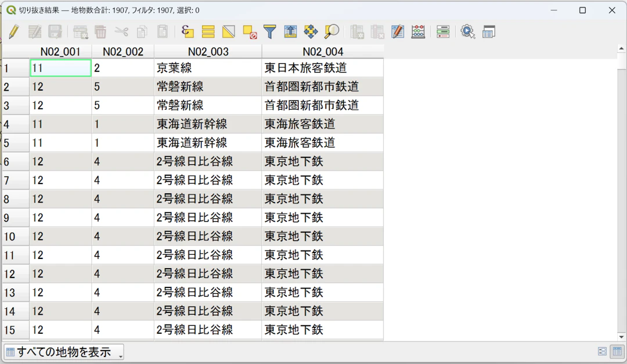
Task: Click 2号線日比谷線 in row 6
Action: click(208, 161)
